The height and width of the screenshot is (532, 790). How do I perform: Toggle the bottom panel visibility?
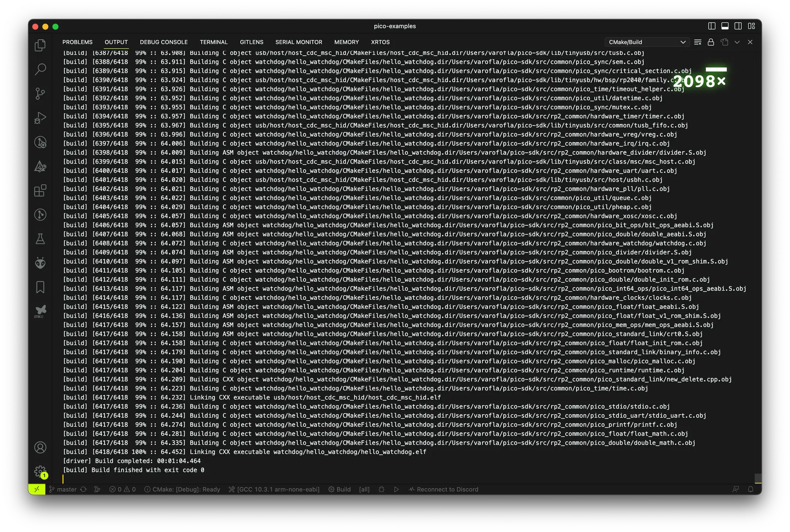[725, 26]
